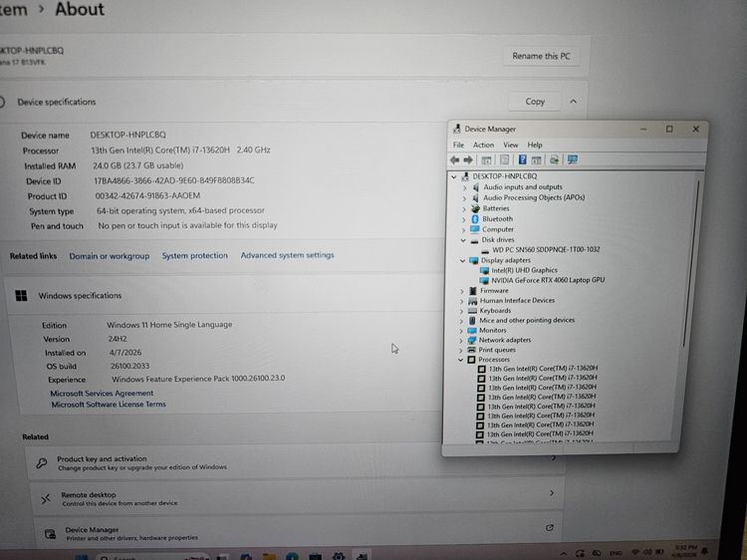747x560 pixels.
Task: Click the Product key and activation key icon
Action: point(42,463)
